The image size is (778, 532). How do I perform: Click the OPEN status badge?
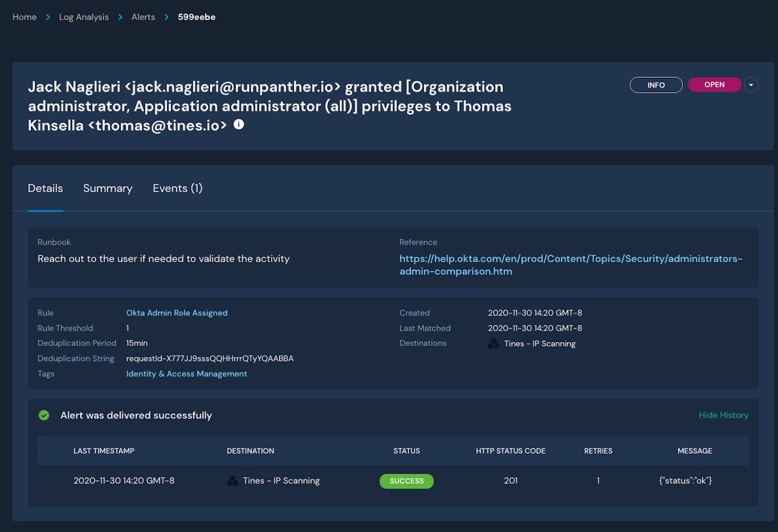coord(714,85)
